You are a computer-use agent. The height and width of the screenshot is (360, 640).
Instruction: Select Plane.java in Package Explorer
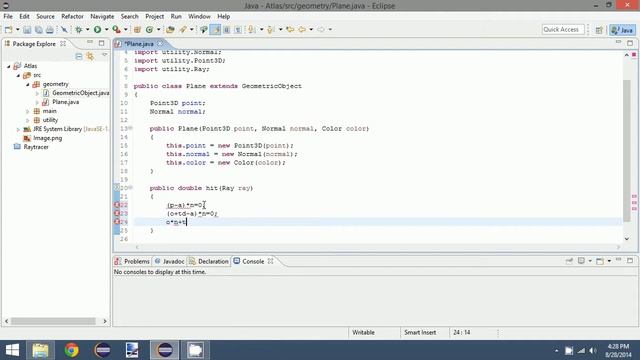point(61,102)
